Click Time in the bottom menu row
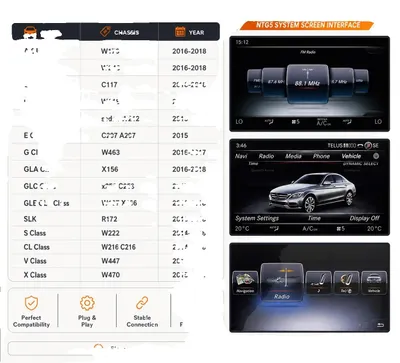This screenshot has width=400, height=363. tap(314, 218)
